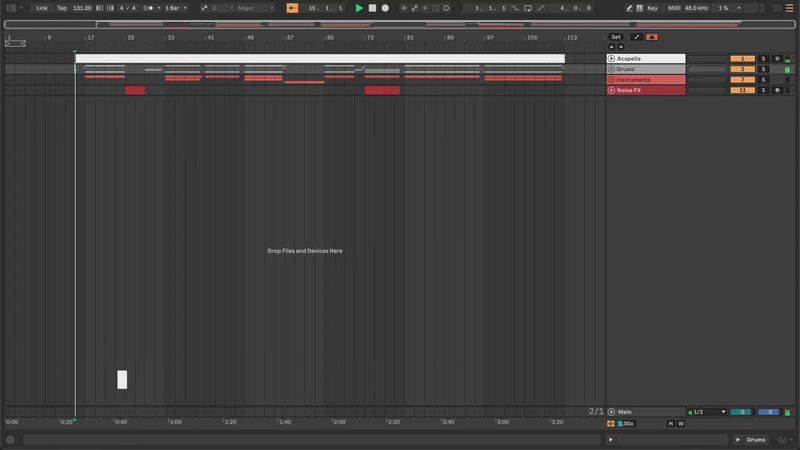This screenshot has width=800, height=450.
Task: Click the Set locator button
Action: coord(616,37)
